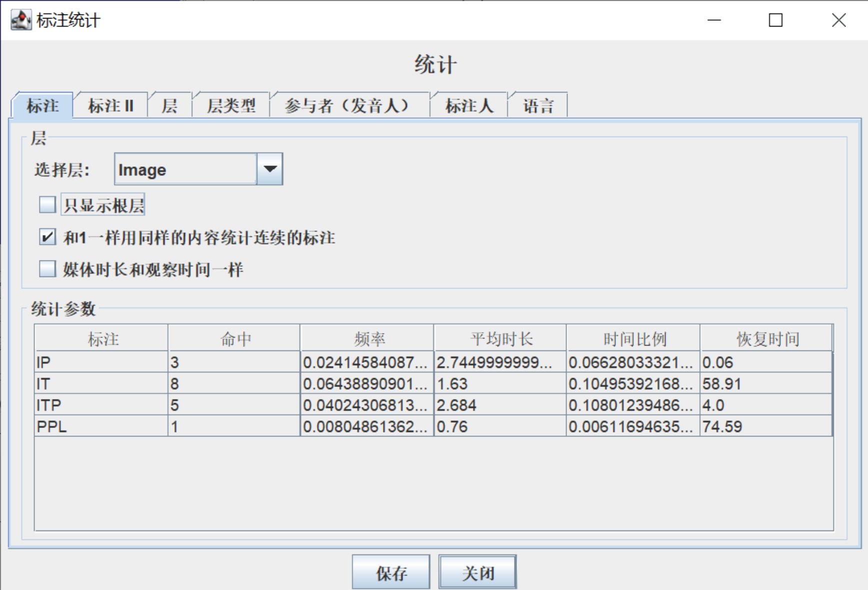The width and height of the screenshot is (868, 590).
Task: Close the 标注统计 dialog window
Action: 838,20
